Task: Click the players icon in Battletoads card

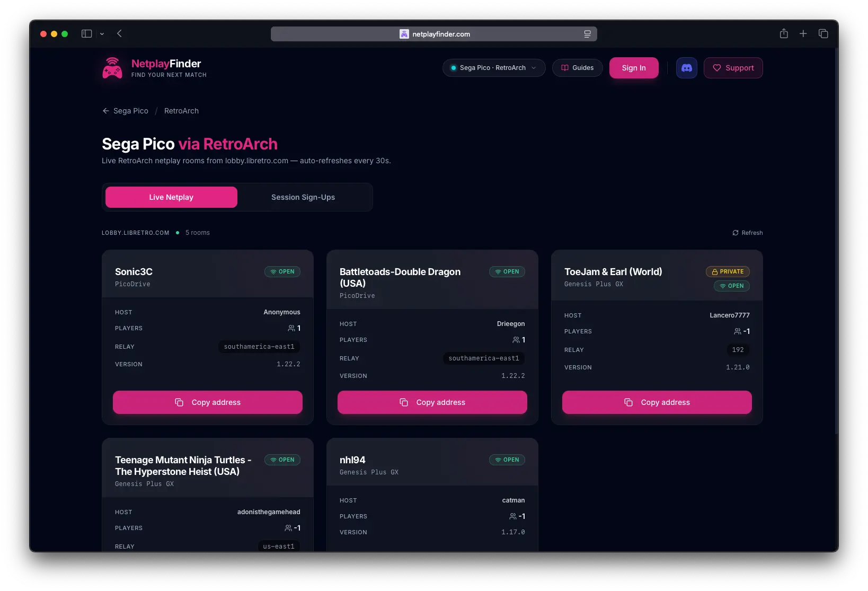Action: click(516, 340)
